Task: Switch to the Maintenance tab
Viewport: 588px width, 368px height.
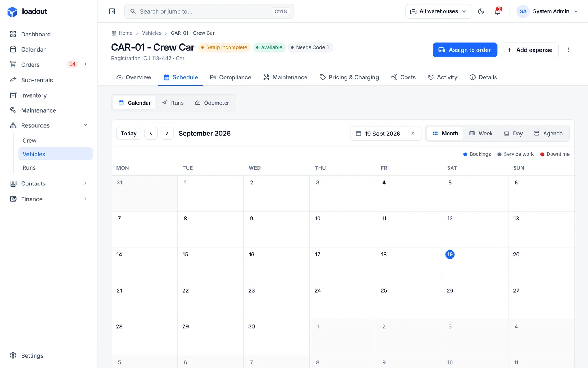Action: (x=285, y=77)
